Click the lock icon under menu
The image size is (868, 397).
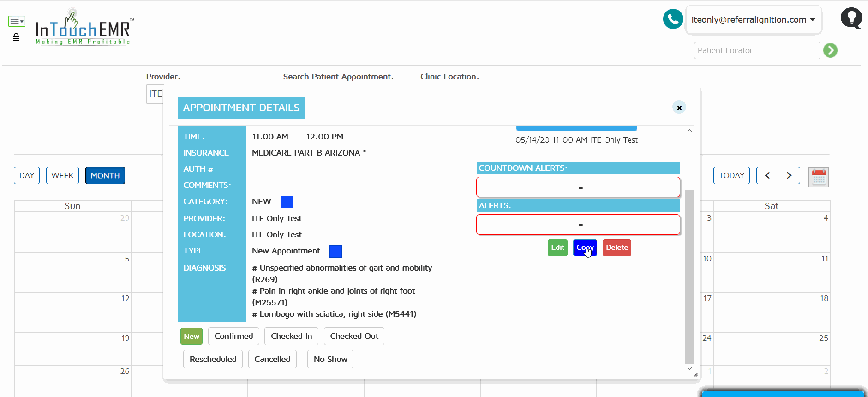(x=16, y=37)
